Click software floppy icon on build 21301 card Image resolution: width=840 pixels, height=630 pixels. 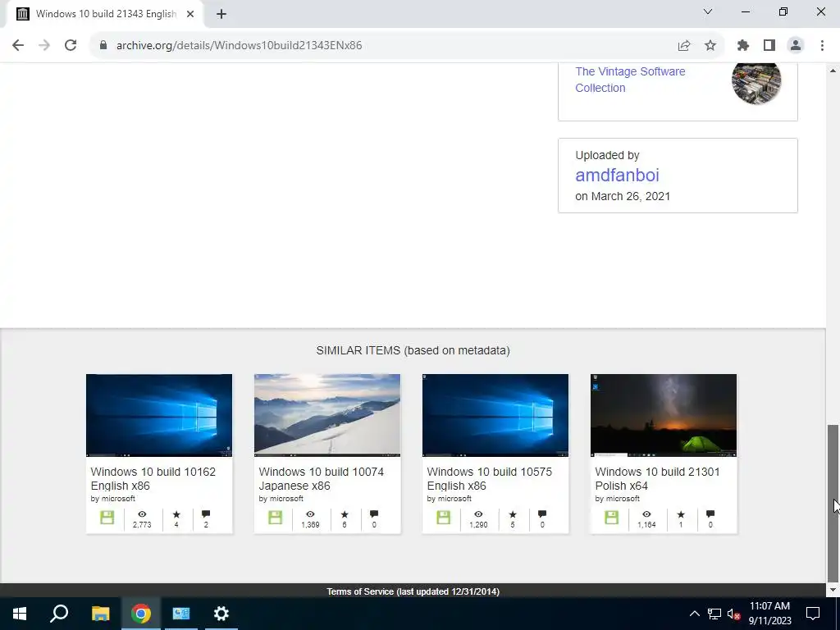click(x=612, y=517)
